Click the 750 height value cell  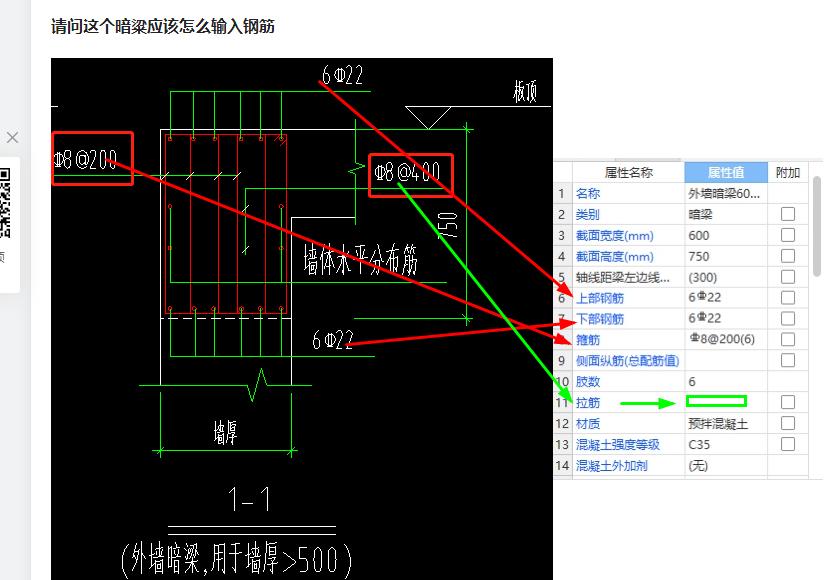726,256
